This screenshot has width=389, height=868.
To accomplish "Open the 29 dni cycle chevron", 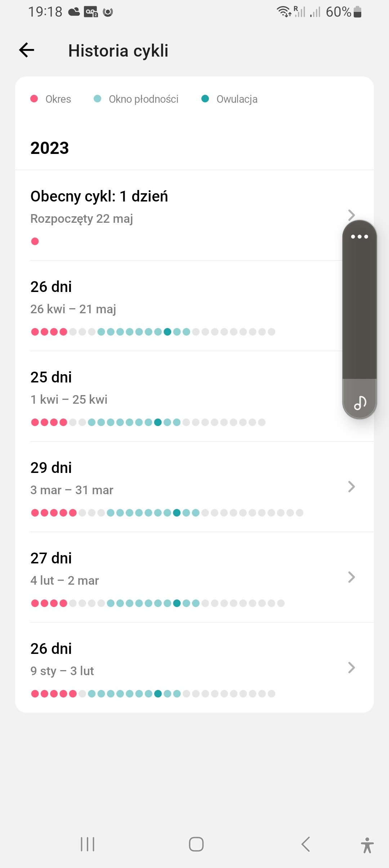I will pos(351,487).
